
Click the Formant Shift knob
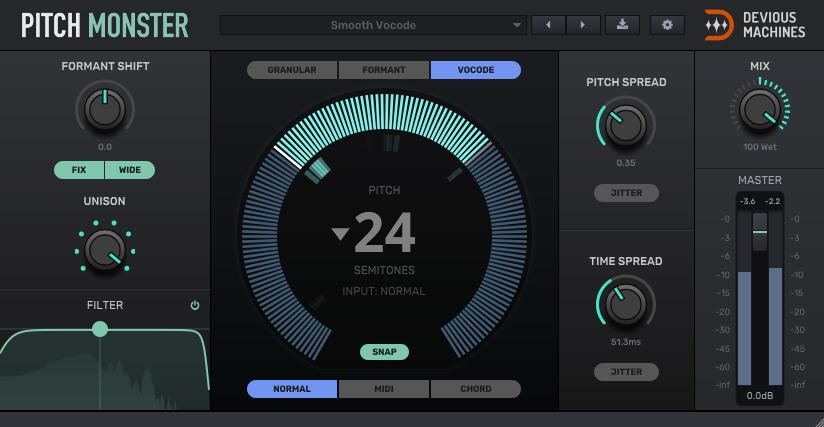point(104,110)
